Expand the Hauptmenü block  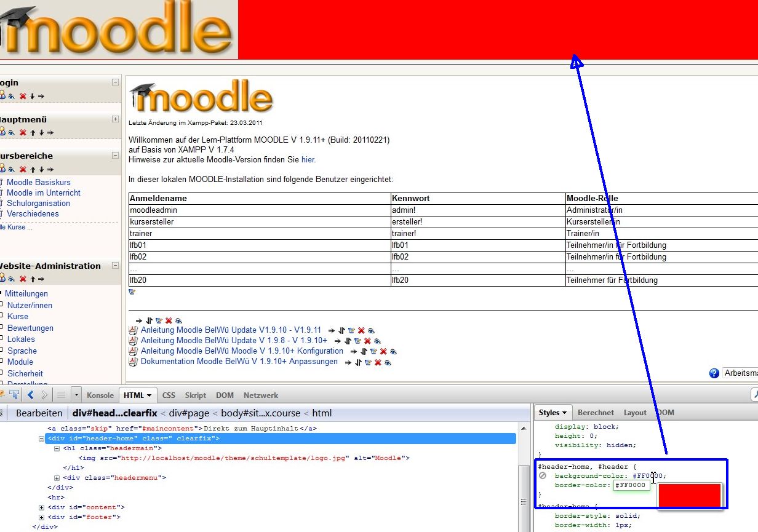coord(115,119)
